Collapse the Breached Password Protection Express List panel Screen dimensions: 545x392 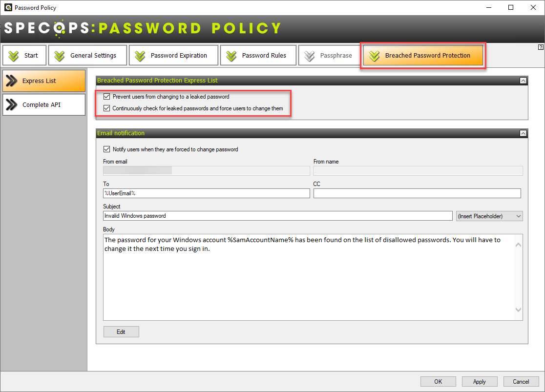coord(523,81)
